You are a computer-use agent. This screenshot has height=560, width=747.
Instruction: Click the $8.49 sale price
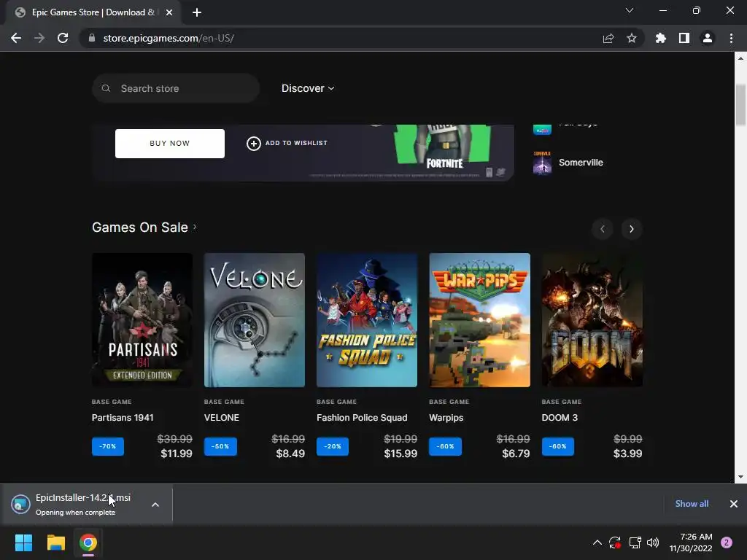pos(290,454)
